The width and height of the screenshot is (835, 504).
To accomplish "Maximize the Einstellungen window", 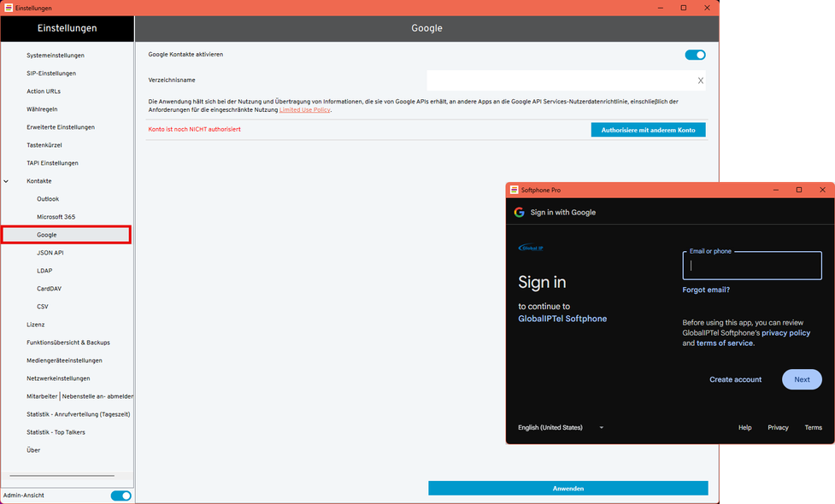I will 684,8.
